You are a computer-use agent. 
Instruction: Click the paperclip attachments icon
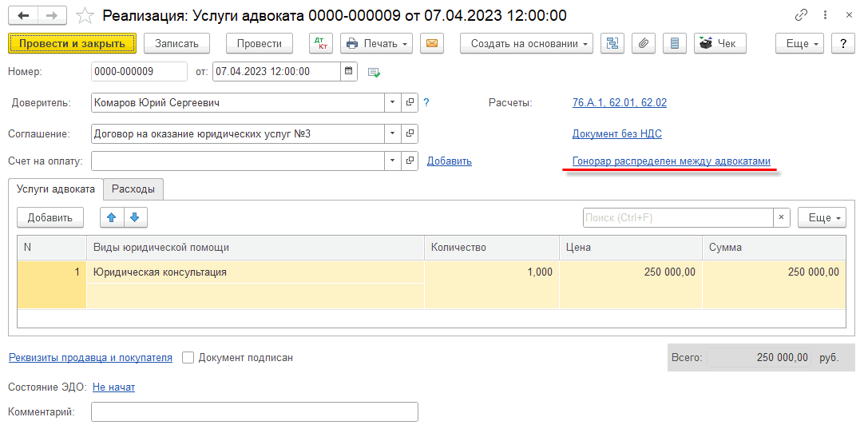644,43
